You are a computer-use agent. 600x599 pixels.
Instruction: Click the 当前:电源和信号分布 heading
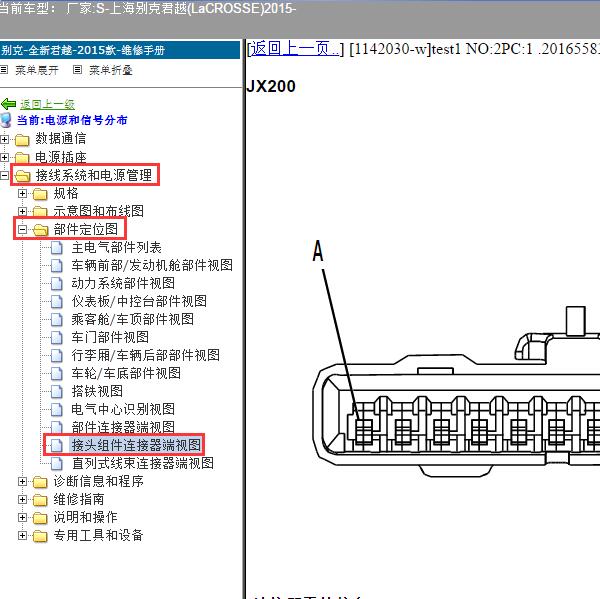[x=72, y=121]
